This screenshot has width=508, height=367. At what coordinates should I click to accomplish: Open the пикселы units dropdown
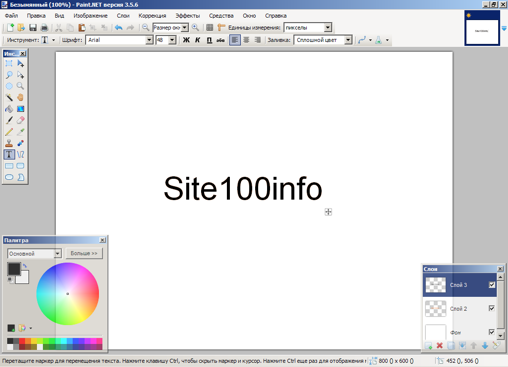328,28
